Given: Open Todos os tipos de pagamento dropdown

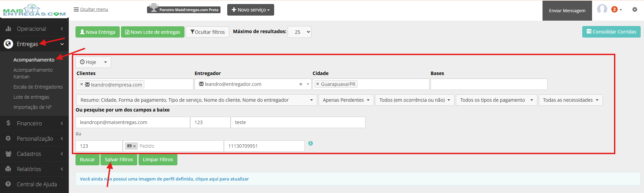Looking at the screenshot, I should 496,100.
